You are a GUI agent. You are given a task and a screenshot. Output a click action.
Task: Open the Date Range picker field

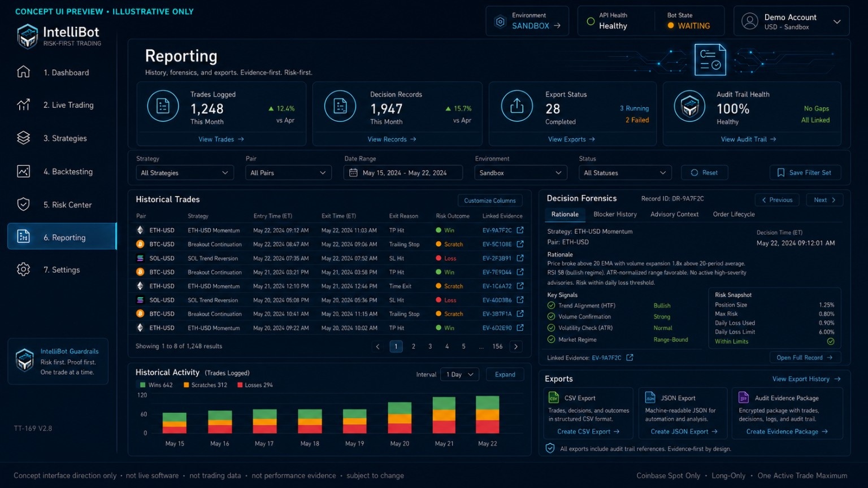[x=403, y=173]
